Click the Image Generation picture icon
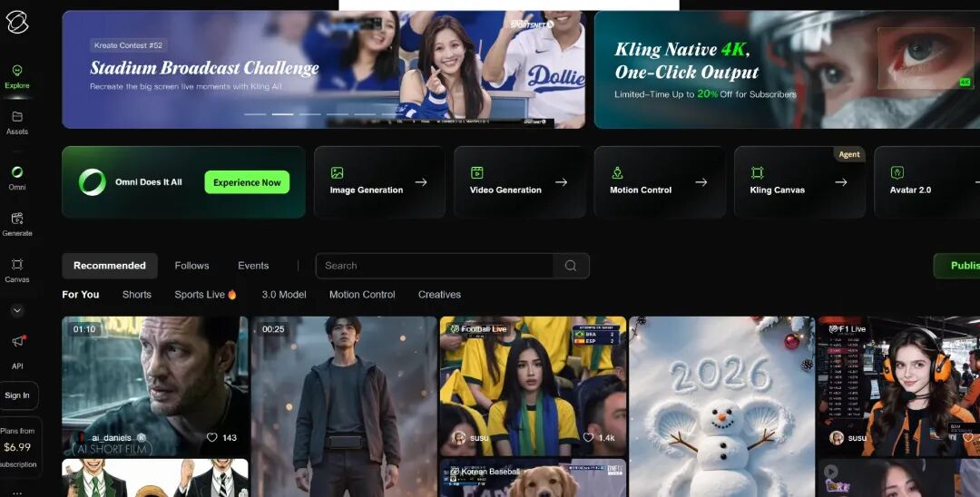The image size is (980, 497). click(x=337, y=173)
